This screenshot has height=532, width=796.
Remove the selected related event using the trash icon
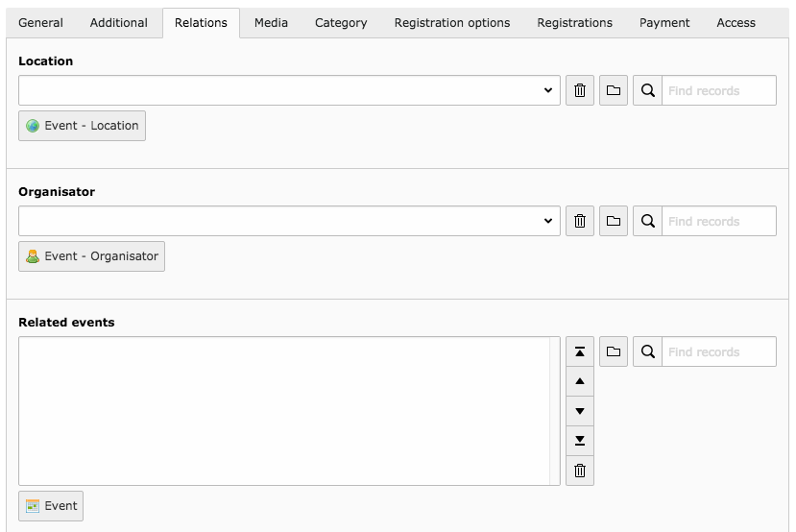pos(580,471)
